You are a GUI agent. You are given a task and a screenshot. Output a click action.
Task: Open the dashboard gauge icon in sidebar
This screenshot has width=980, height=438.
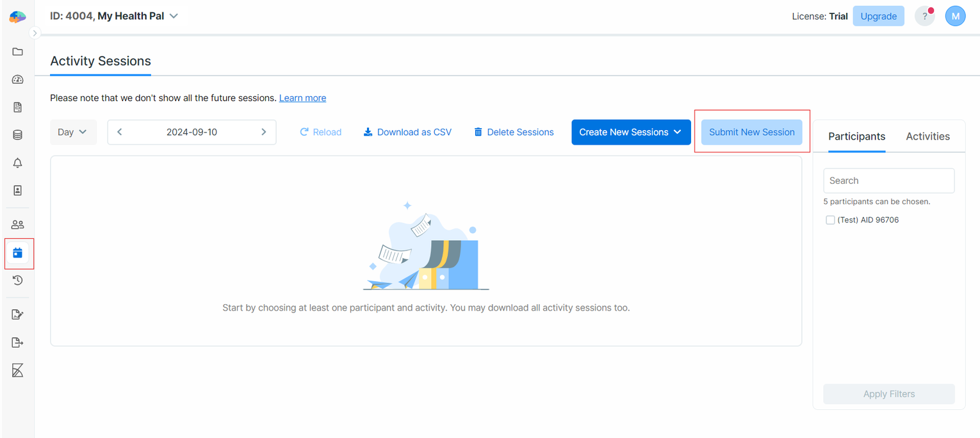coord(17,79)
